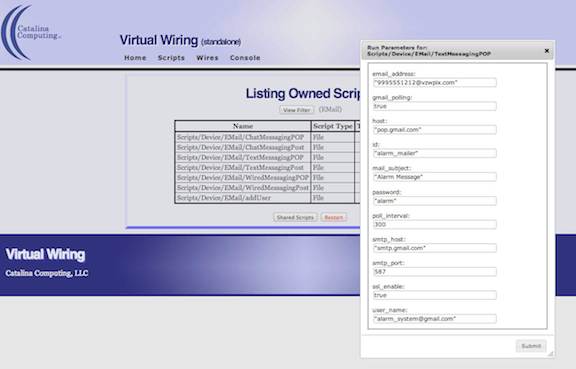Click the Script Type column header

[333, 126]
